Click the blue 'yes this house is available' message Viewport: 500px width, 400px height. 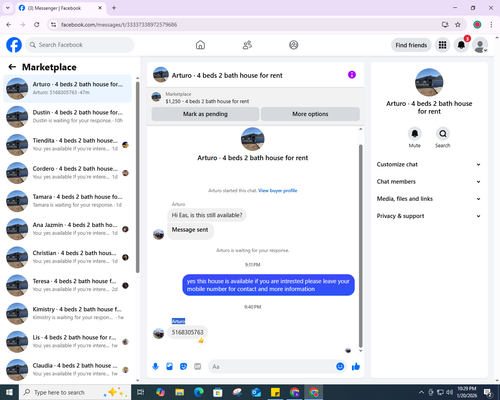(x=268, y=285)
